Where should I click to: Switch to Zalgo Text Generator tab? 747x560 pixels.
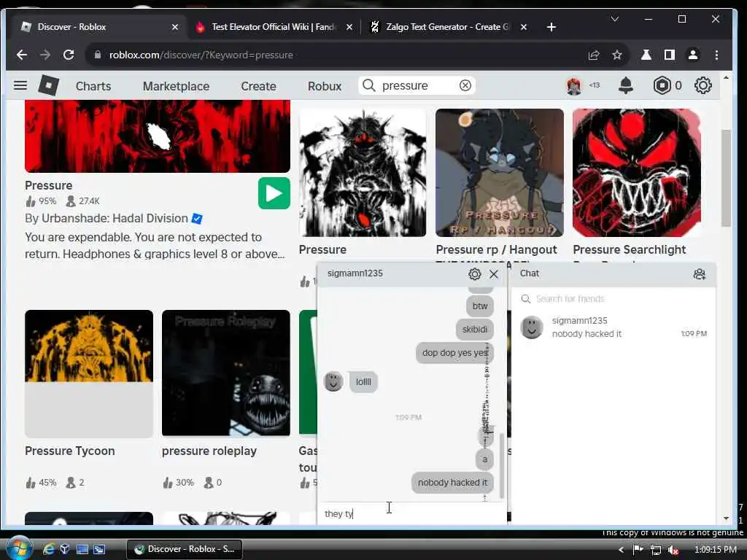tap(447, 27)
